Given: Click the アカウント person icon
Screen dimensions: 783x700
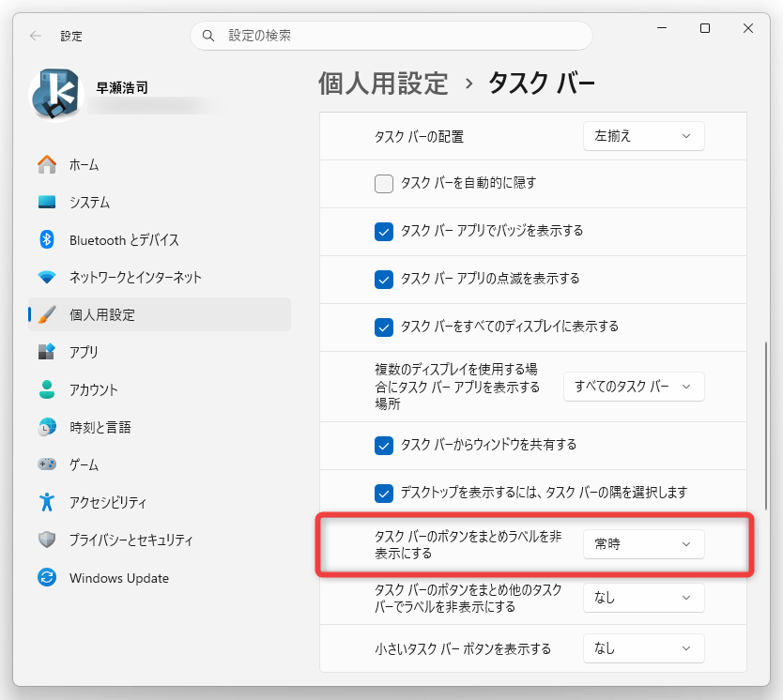Looking at the screenshot, I should (x=47, y=389).
